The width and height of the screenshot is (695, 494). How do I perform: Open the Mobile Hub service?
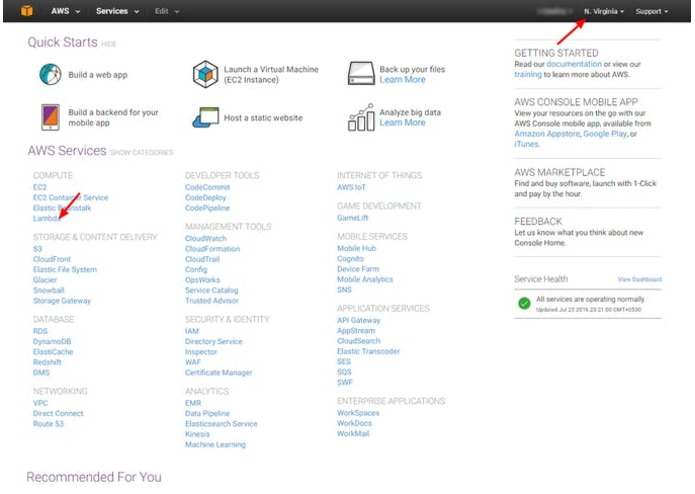pyautogui.click(x=356, y=248)
